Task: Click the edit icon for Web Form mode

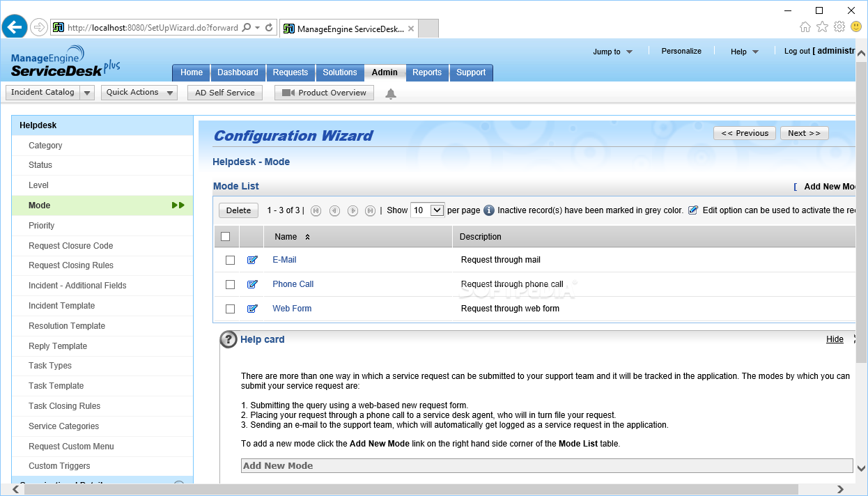Action: click(x=252, y=309)
